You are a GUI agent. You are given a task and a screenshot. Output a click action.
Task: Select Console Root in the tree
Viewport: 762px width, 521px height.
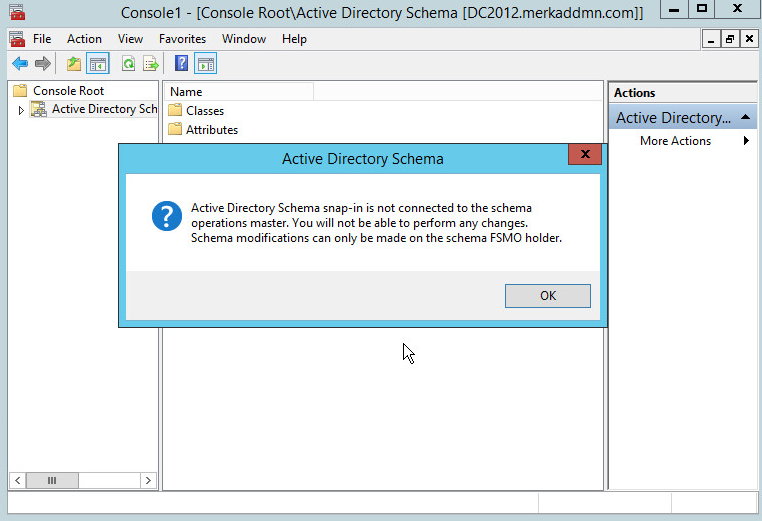coord(69,90)
